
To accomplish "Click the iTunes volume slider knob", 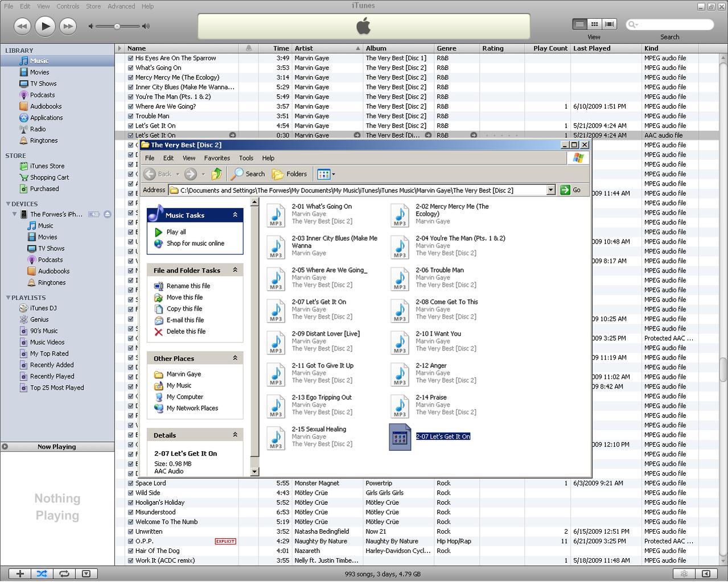I will tap(117, 26).
